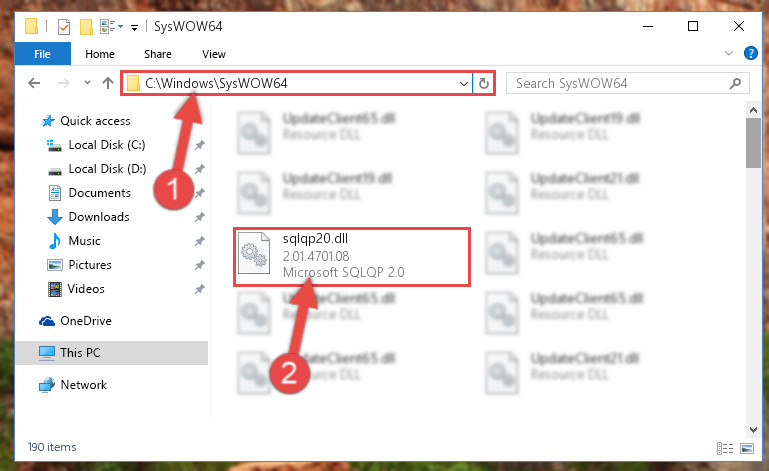Screen dimensions: 769x471
Task: Open the File menu
Action: [43, 54]
